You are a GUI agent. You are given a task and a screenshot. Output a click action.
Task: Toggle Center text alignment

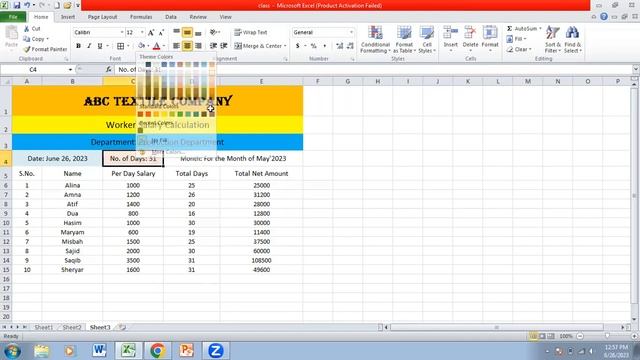[187, 46]
